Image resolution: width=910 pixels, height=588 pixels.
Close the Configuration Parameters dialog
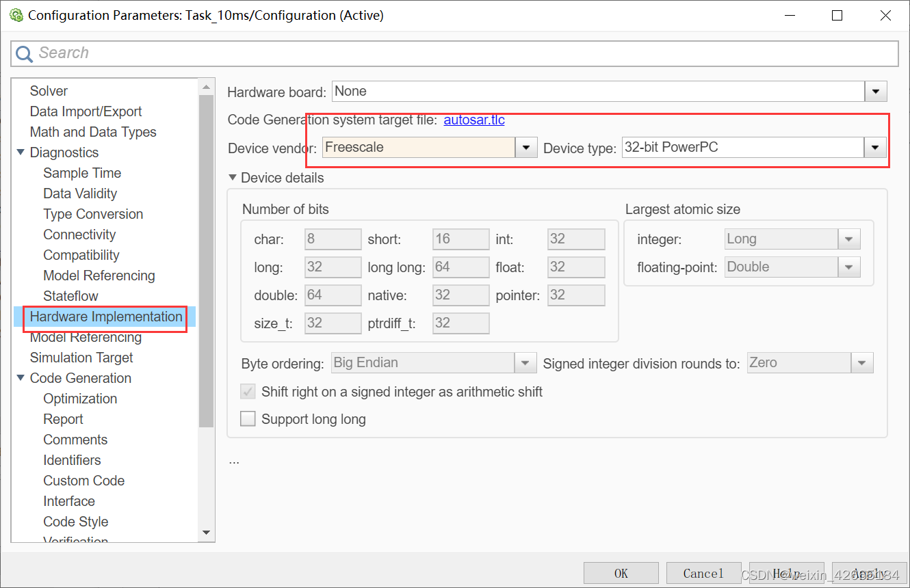[885, 15]
